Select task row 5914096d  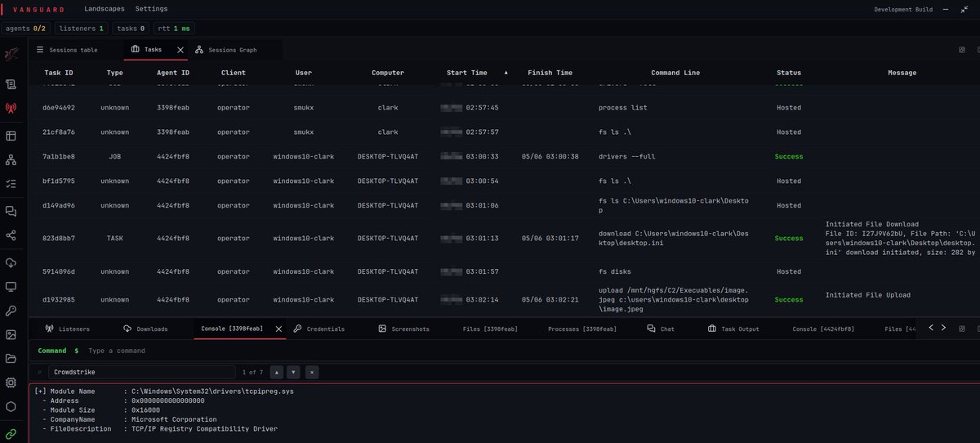[x=504, y=271]
